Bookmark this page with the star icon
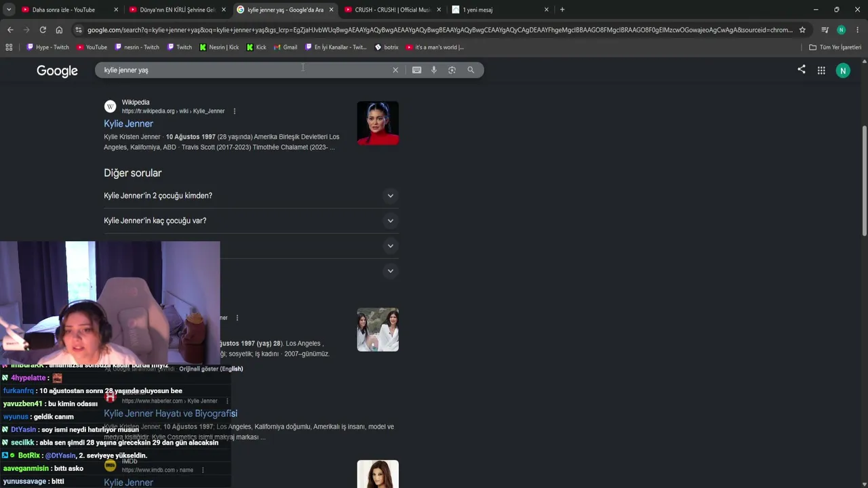868x488 pixels. (x=802, y=30)
